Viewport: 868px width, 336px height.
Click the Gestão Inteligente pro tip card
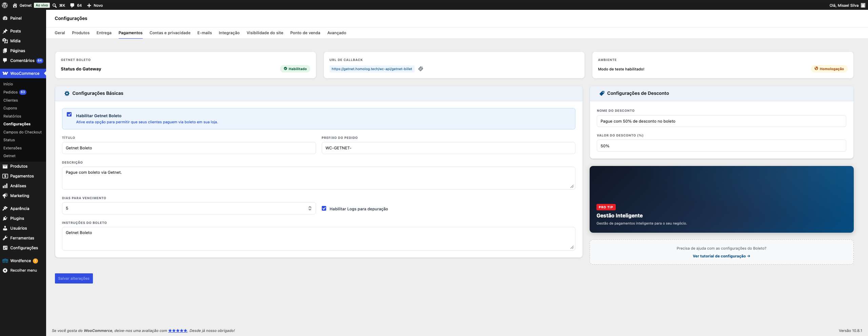point(721,199)
